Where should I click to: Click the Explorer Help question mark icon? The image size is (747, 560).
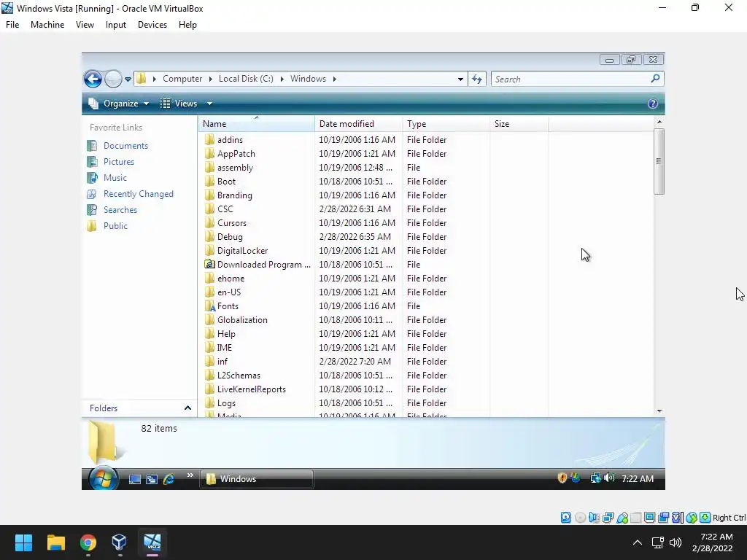[x=653, y=104]
